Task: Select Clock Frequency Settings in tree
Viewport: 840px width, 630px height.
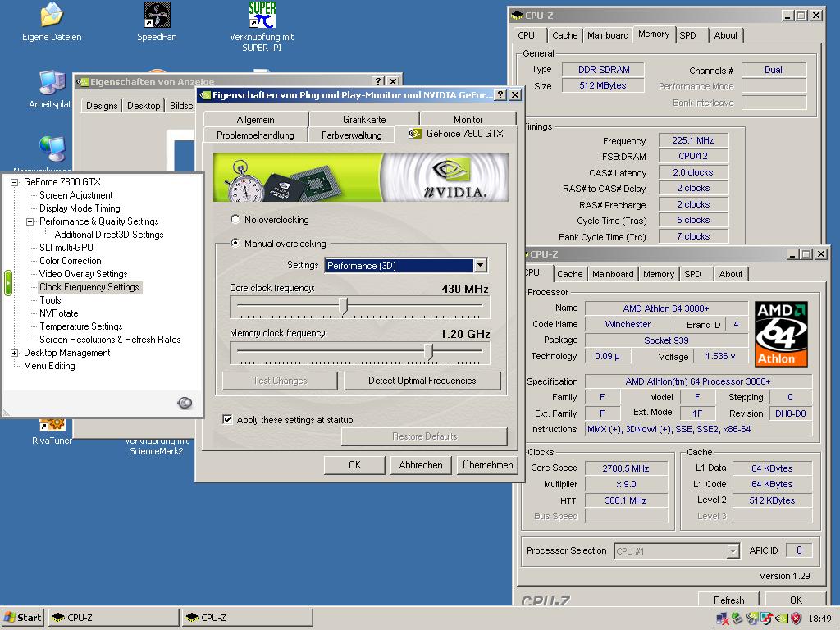Action: click(89, 287)
